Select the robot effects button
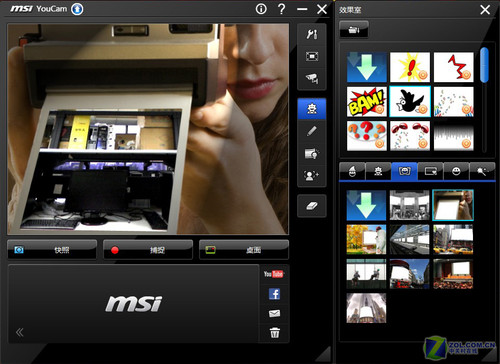Image resolution: width=500 pixels, height=364 pixels. click(312, 109)
